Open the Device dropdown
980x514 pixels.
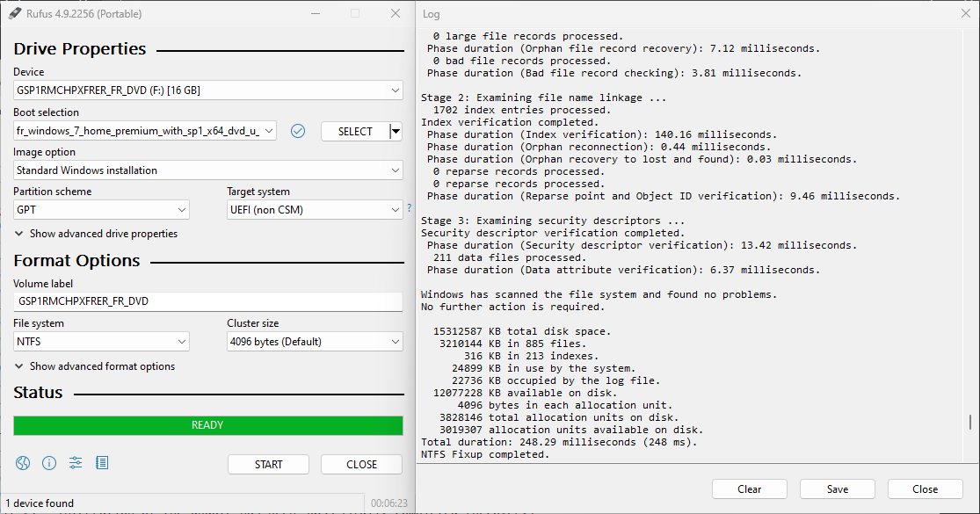tap(208, 90)
